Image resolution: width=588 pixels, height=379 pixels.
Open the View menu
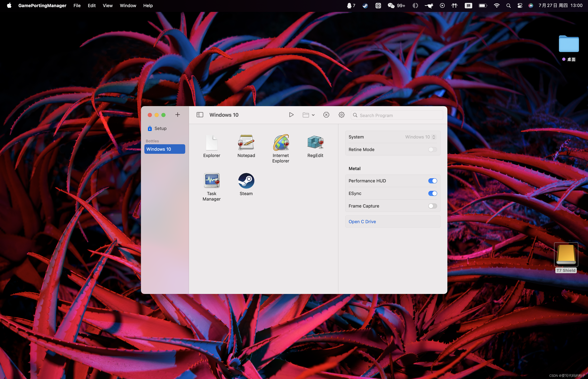[108, 5]
